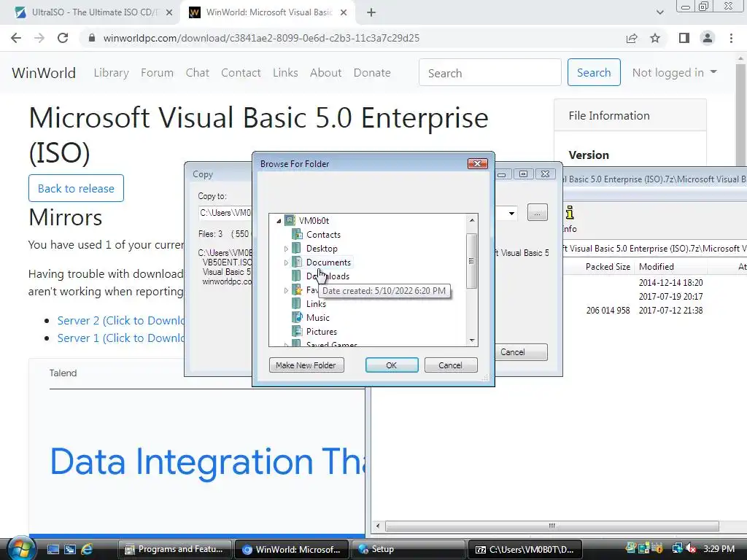
Task: Click the 7-Zip horizontal scrollbar thumb
Action: click(551, 526)
